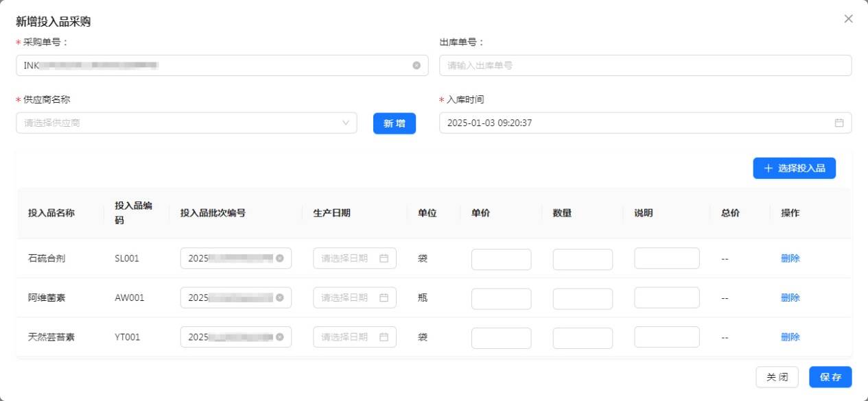Image resolution: width=868 pixels, height=401 pixels.
Task: Clear the batch number for 石硫合剂 row
Action: tap(279, 258)
